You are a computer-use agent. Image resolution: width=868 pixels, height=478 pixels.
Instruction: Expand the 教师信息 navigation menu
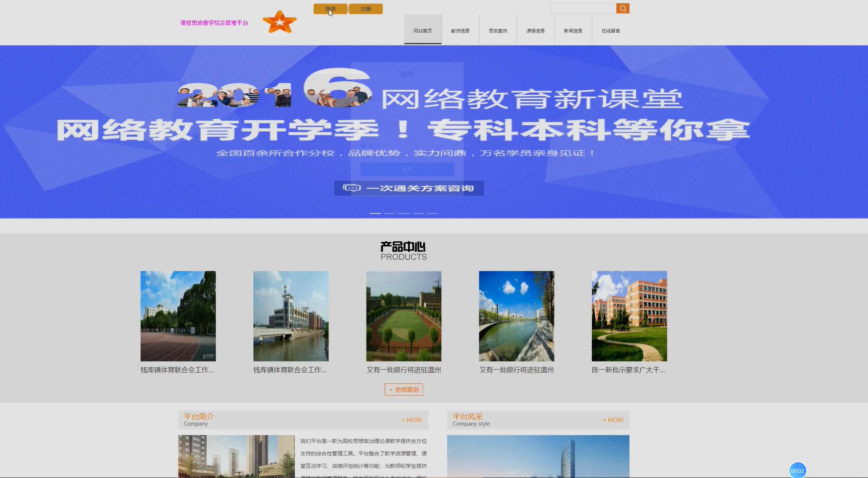pos(460,30)
